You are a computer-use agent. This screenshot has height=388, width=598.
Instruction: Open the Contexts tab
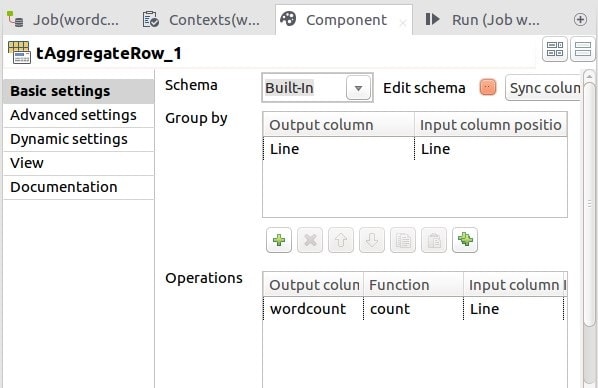[x=201, y=20]
